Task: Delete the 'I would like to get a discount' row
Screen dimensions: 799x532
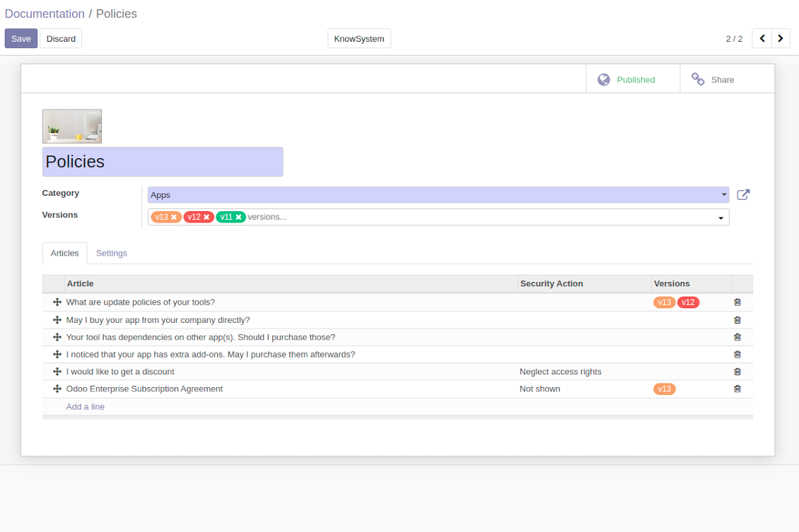Action: point(737,372)
